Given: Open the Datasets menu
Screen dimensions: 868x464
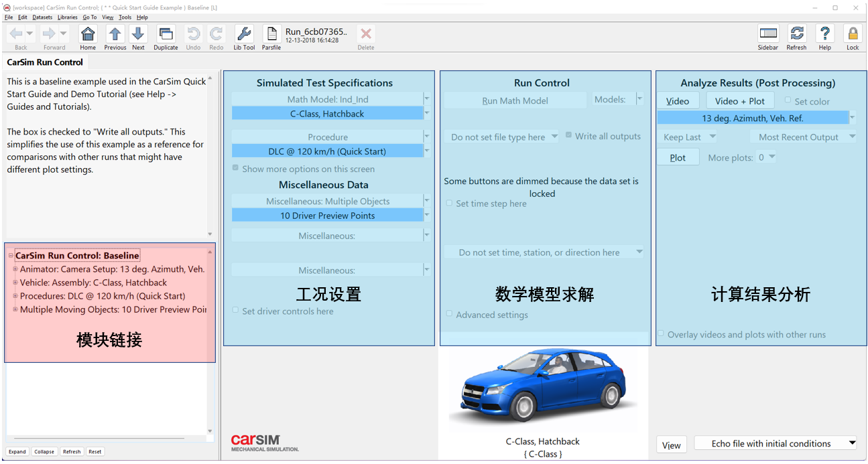Looking at the screenshot, I should (x=42, y=17).
